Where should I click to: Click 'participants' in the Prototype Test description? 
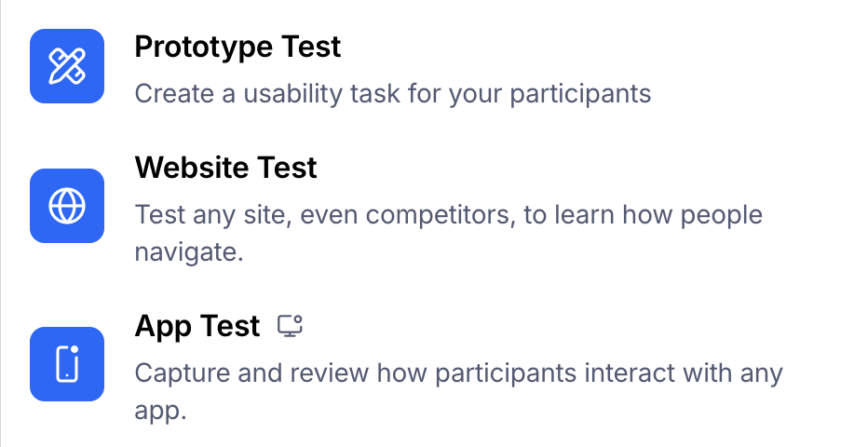click(x=580, y=94)
